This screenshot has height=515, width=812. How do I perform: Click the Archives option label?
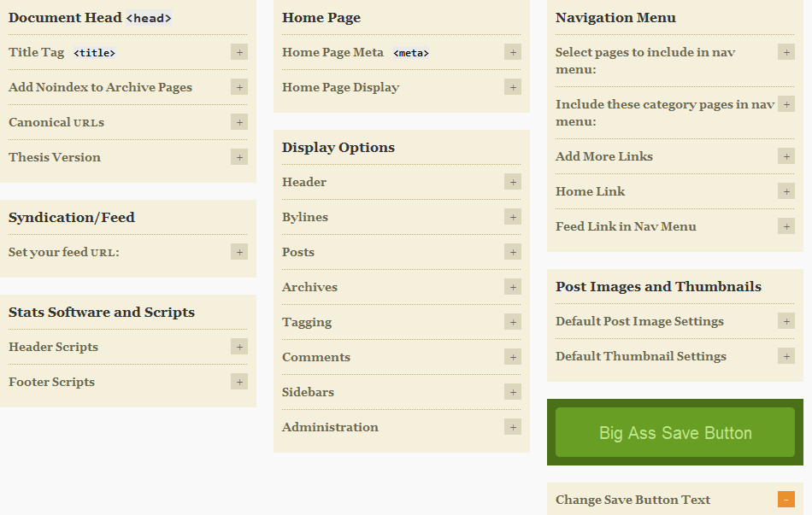[309, 287]
